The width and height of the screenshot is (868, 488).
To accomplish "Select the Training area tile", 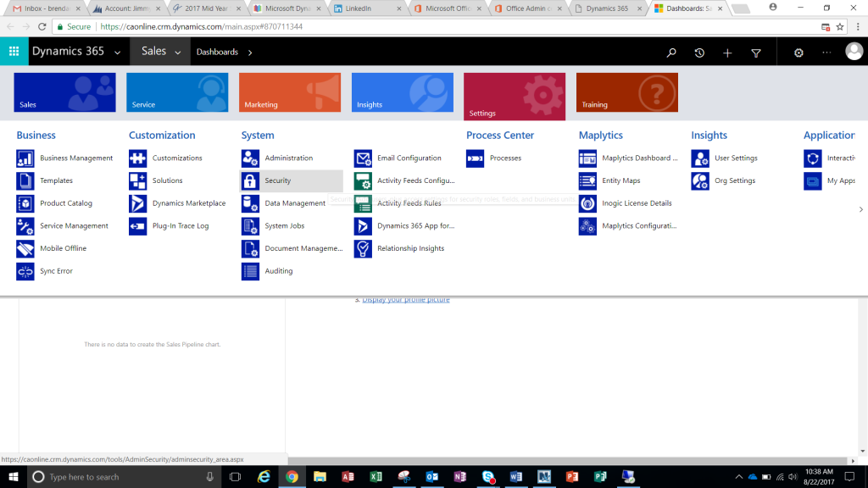I will point(626,92).
